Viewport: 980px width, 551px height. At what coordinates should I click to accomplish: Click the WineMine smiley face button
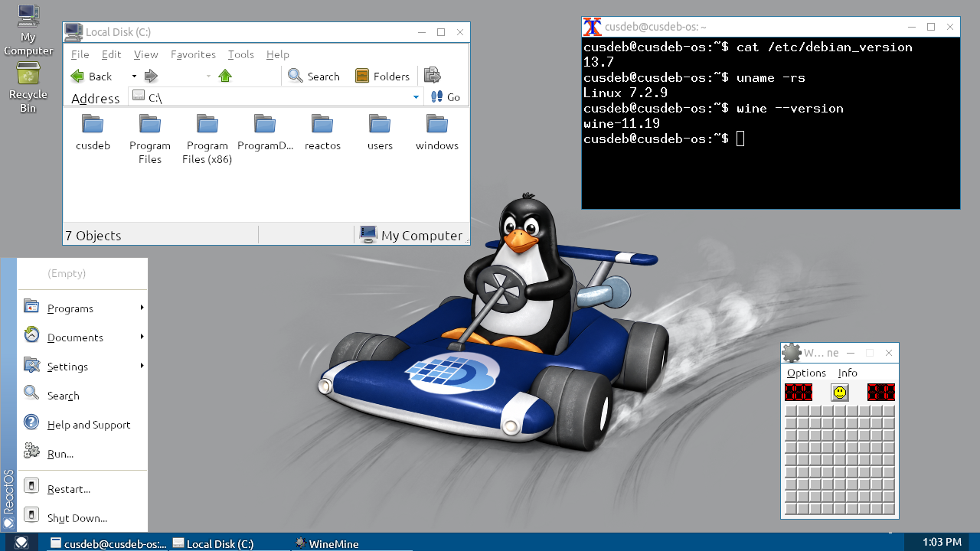tap(840, 393)
